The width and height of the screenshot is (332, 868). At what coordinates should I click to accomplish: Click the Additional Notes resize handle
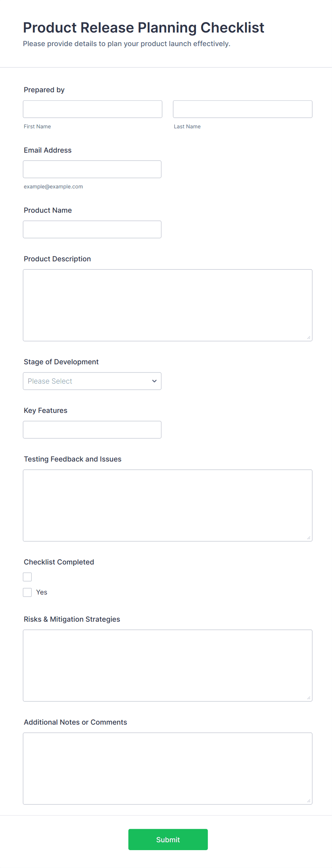tap(309, 801)
